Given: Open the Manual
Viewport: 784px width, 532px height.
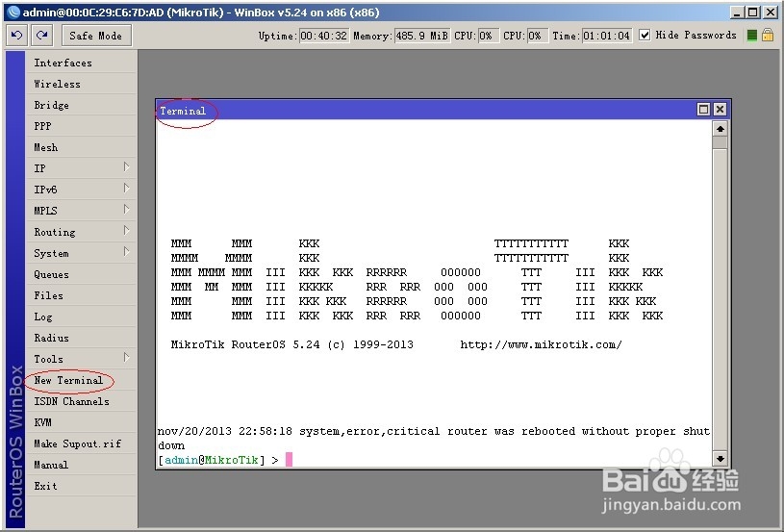Looking at the screenshot, I should click(81, 465).
